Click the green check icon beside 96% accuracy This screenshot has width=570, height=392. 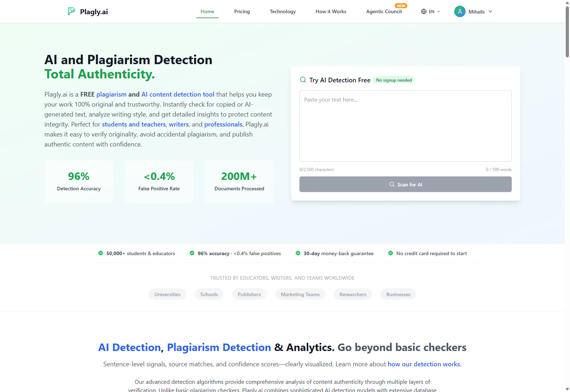192,253
